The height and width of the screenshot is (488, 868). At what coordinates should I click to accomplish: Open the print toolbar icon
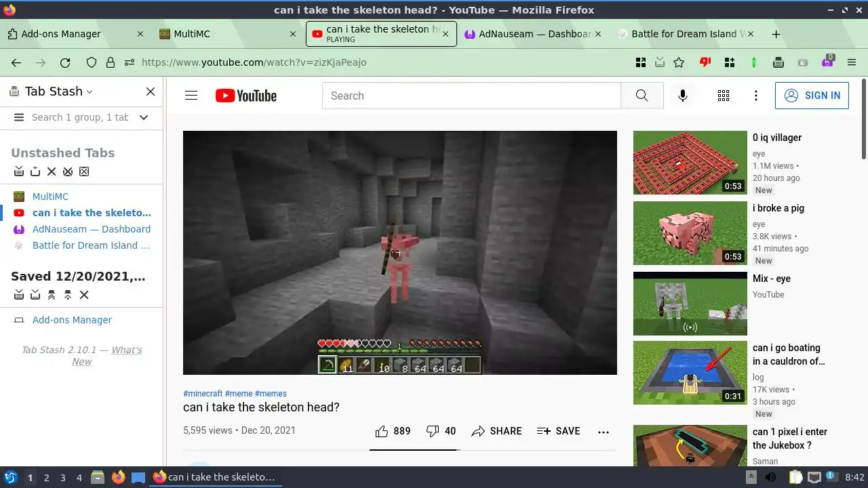tap(778, 62)
